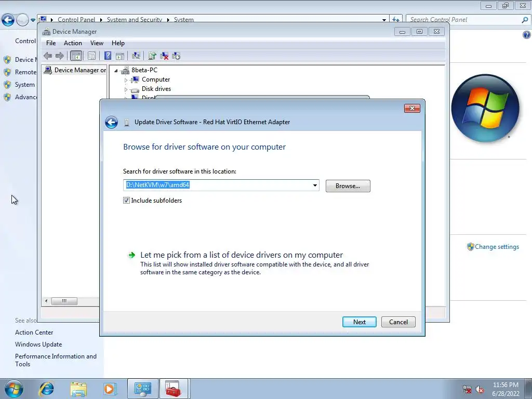This screenshot has height=399, width=532.
Task: Open the recent pages dropdown beside nav arrows
Action: (33, 20)
